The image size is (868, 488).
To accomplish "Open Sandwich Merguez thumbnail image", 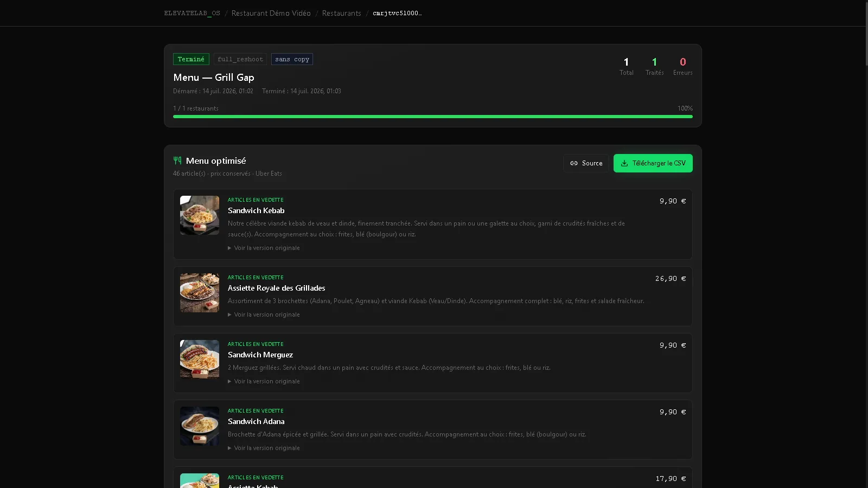I will coord(200,359).
